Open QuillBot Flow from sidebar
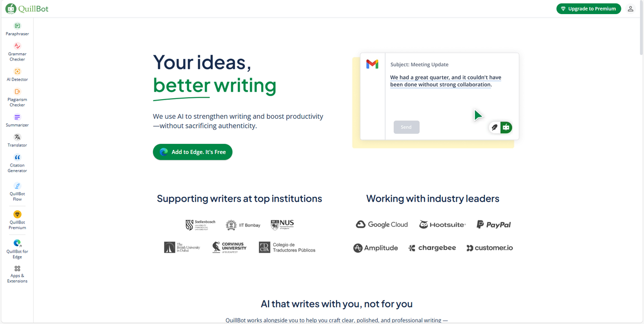This screenshot has height=324, width=644. coord(17,192)
